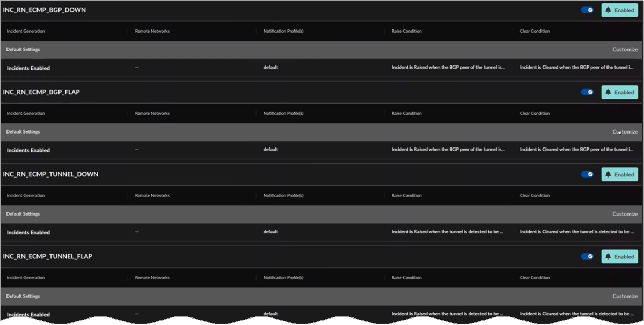Click Default Settings row under INC_RN_ECMP_TUNNEL_FLAP
644x325 pixels.
322,296
